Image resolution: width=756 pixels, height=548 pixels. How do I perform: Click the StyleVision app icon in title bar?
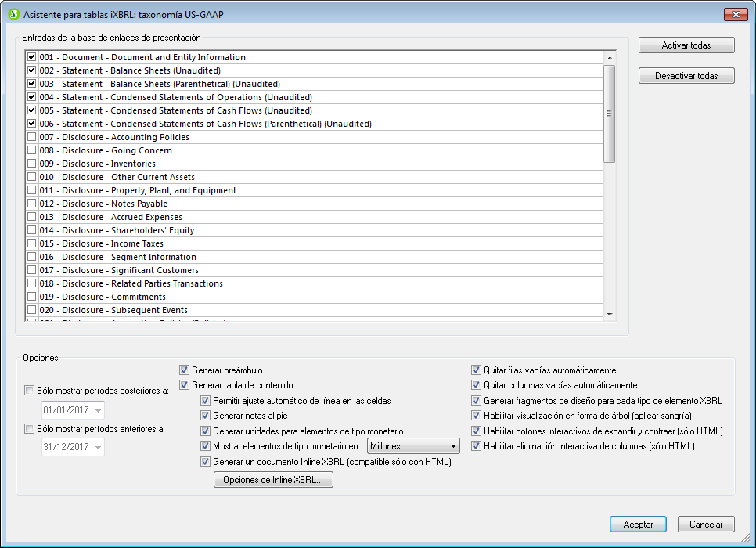point(13,15)
